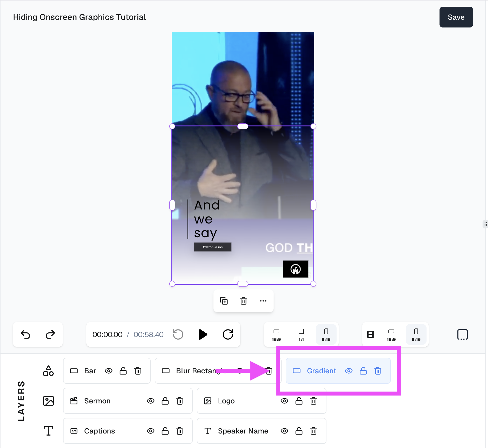Hide the Gradient layer
Image resolution: width=488 pixels, height=448 pixels.
pos(349,371)
